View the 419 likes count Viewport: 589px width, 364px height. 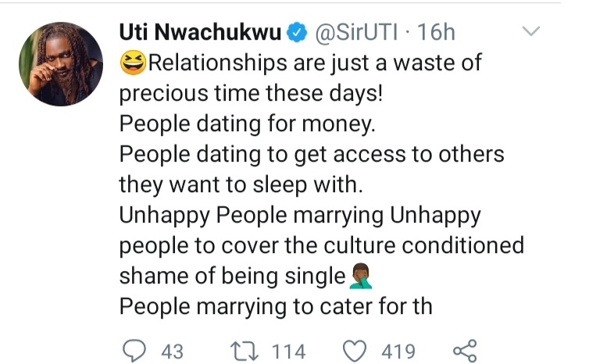point(398,352)
